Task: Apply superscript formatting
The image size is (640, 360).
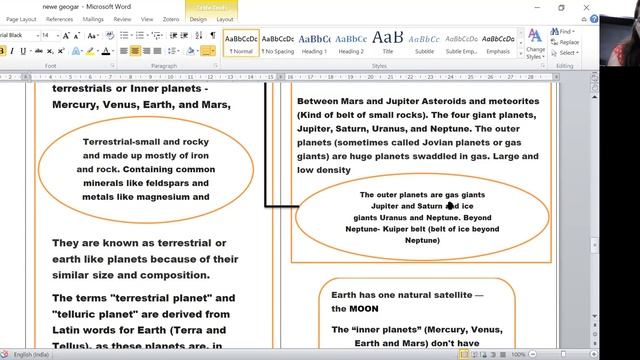Action: (x=61, y=51)
